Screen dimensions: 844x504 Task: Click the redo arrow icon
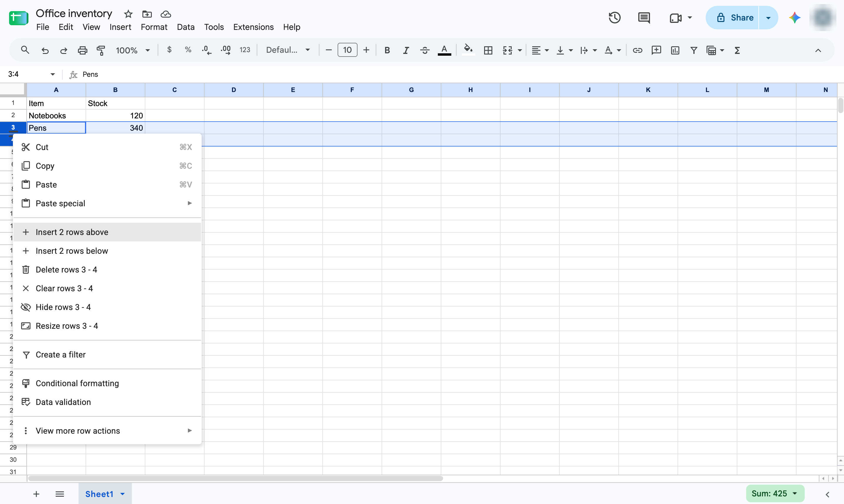(x=64, y=50)
